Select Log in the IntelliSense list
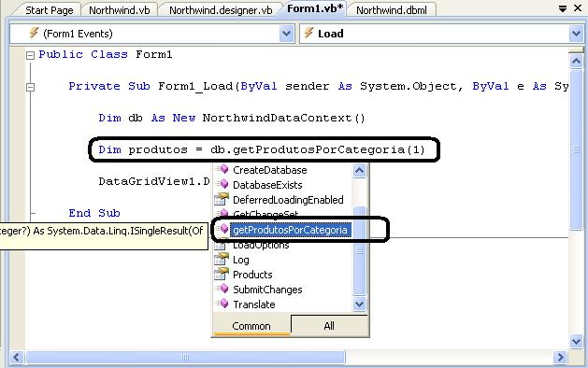Viewport: 588px width, 368px height. (x=241, y=260)
